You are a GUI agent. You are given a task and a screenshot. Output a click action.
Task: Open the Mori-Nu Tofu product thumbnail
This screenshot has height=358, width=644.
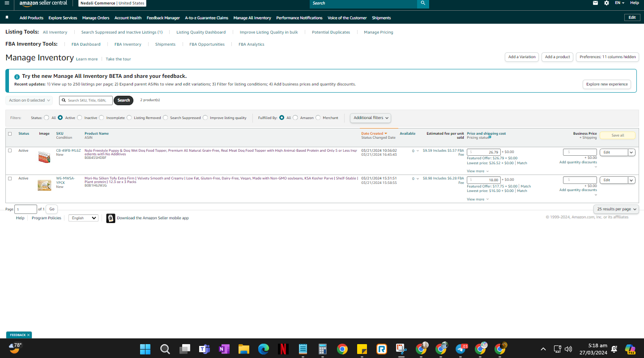tap(44, 185)
